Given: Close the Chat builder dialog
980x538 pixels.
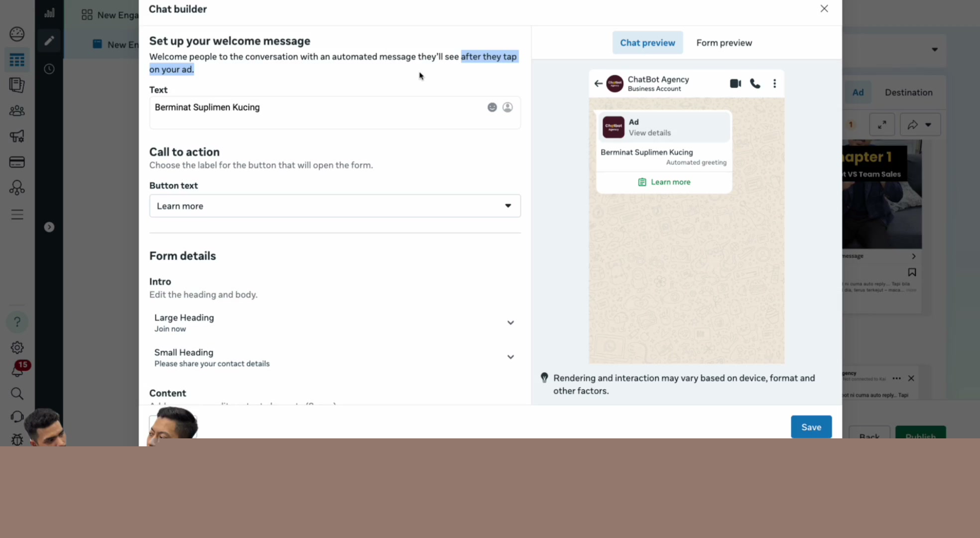Looking at the screenshot, I should tap(824, 9).
